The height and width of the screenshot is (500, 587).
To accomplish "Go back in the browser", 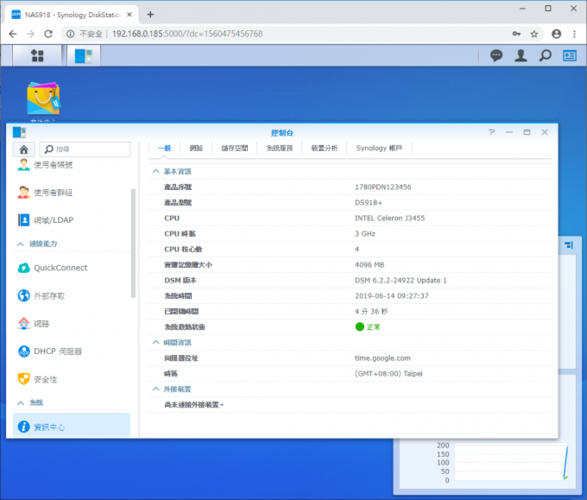I will click(13, 34).
